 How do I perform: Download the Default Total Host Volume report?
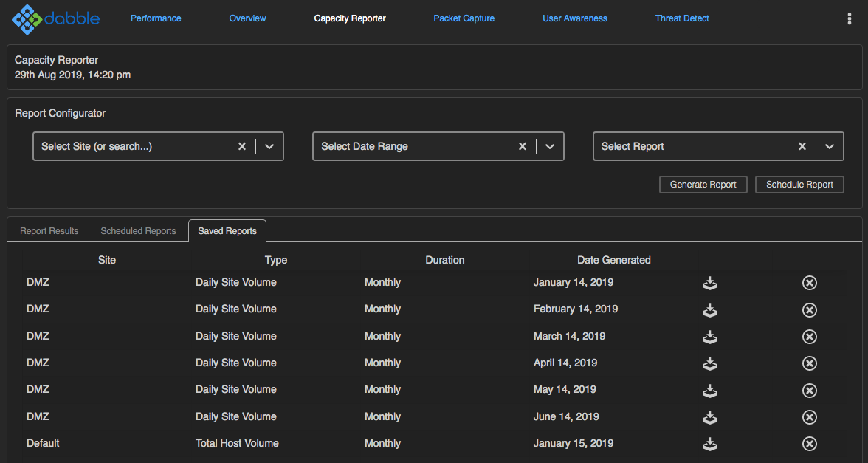[709, 444]
